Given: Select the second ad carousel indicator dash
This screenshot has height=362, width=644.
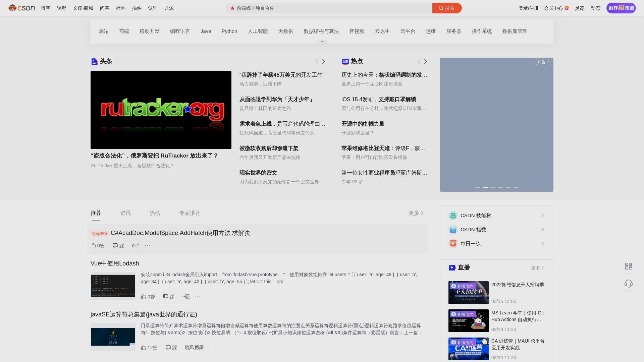Looking at the screenshot, I should (x=485, y=187).
